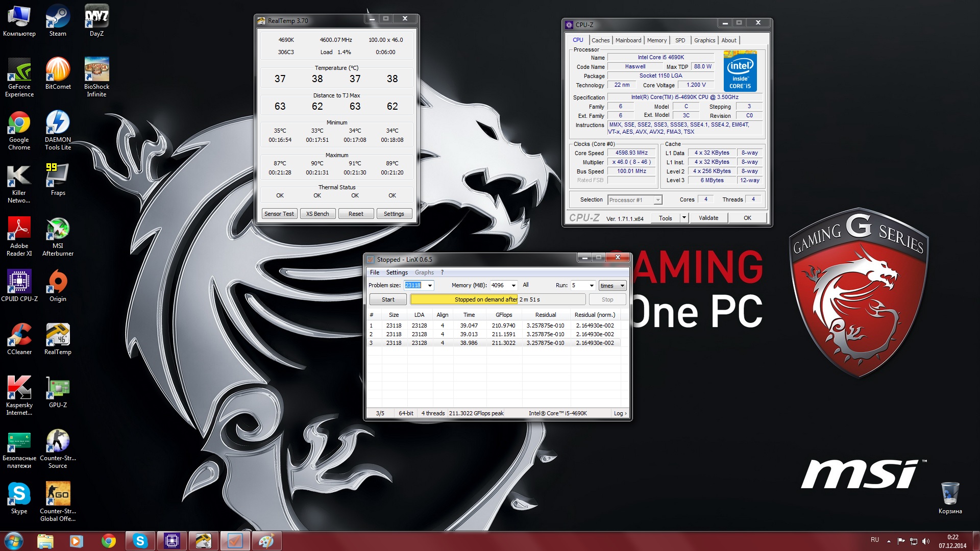Image resolution: width=980 pixels, height=551 pixels.
Task: Open the CPU-Z Tools dropdown arrow
Action: 684,218
